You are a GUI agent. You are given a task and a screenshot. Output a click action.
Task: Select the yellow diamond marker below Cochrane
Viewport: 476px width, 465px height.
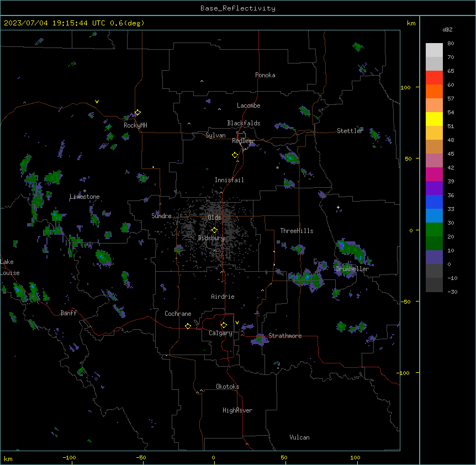[x=188, y=326]
